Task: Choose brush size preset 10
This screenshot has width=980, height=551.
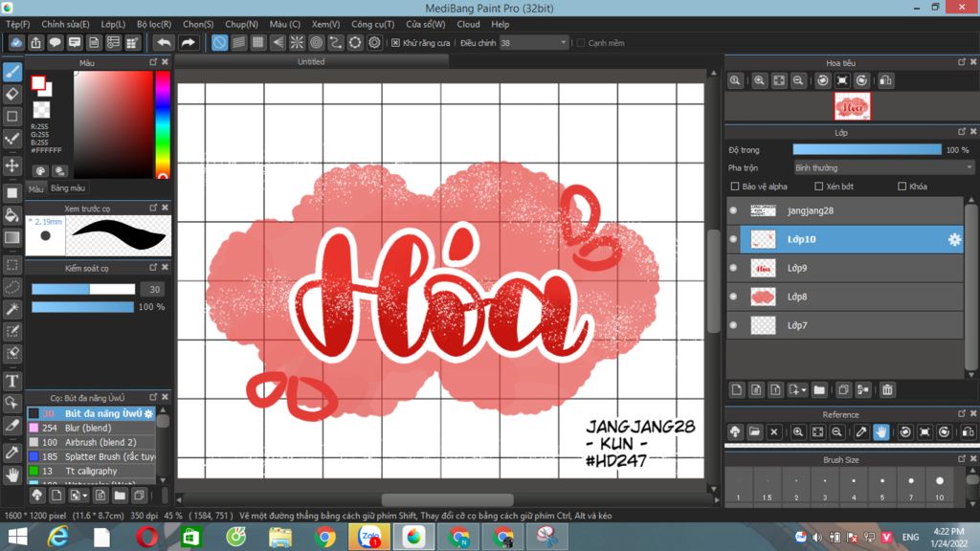Action: click(x=940, y=487)
